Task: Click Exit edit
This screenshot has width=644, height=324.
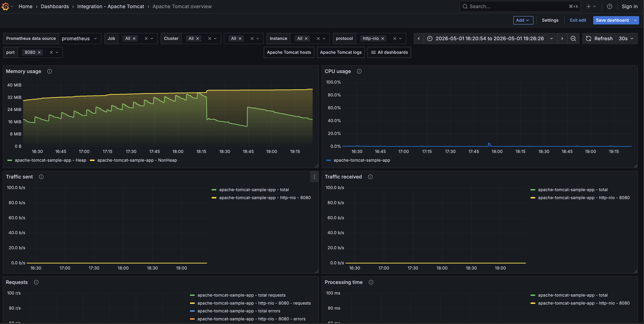Action: [x=578, y=20]
